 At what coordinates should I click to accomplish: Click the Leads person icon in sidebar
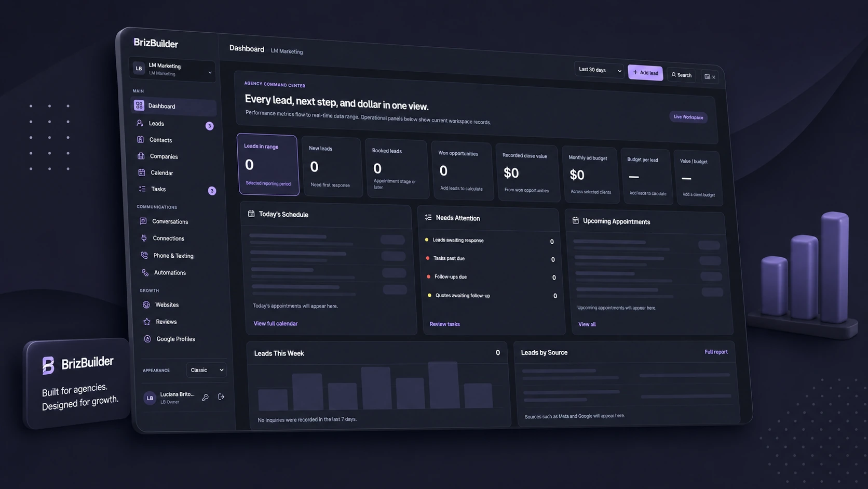pos(140,123)
